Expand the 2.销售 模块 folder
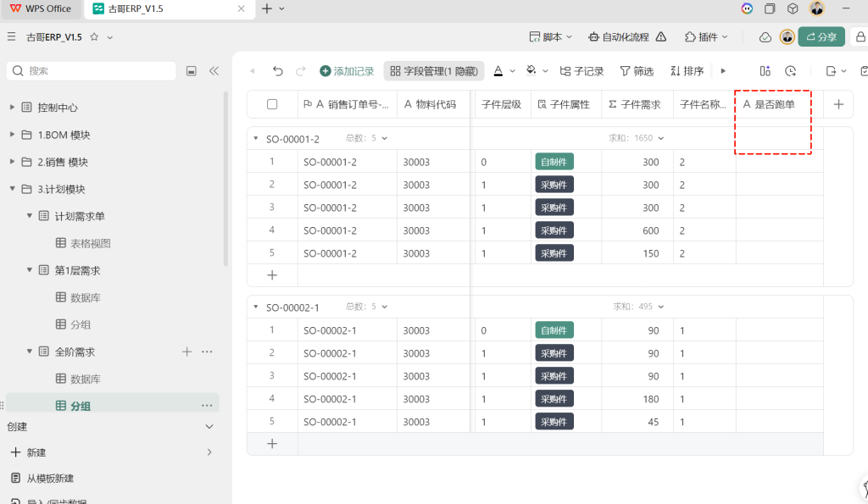Image resolution: width=868 pixels, height=504 pixels. [x=12, y=162]
